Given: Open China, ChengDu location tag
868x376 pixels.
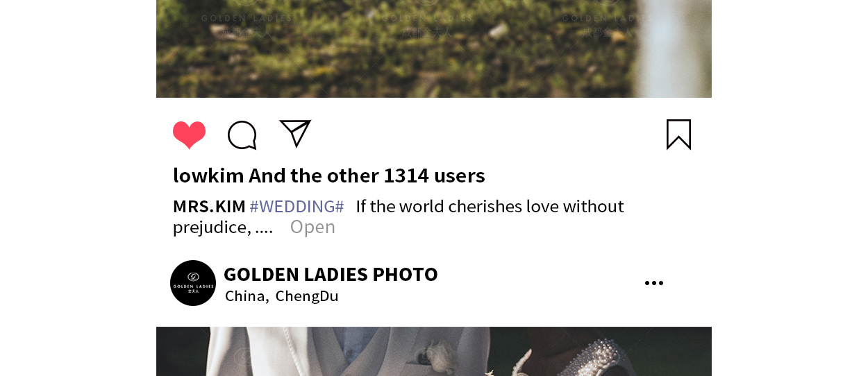Looking at the screenshot, I should [282, 296].
